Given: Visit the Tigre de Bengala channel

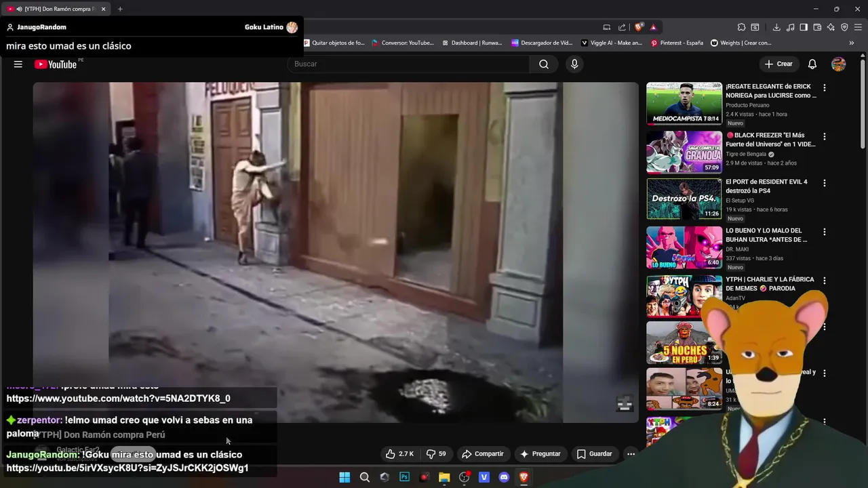Looking at the screenshot, I should point(746,155).
